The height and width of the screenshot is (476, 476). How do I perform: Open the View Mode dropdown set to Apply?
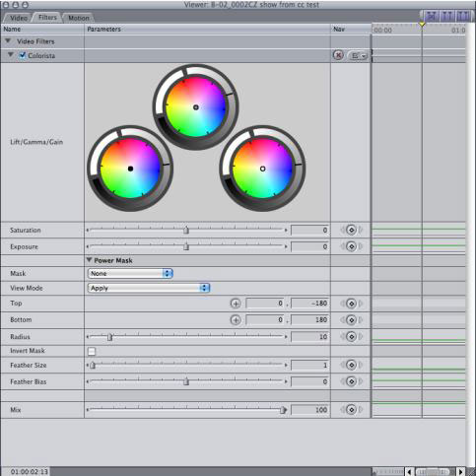click(x=149, y=288)
